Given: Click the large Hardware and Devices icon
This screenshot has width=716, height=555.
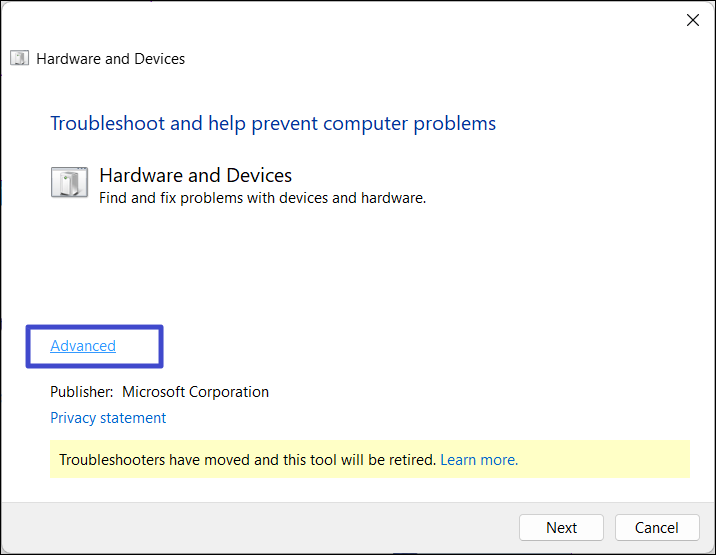Looking at the screenshot, I should (69, 183).
